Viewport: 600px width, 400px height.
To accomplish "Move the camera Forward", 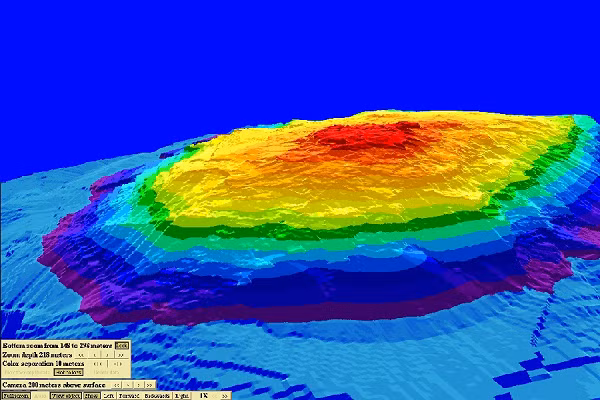I will tap(128, 395).
